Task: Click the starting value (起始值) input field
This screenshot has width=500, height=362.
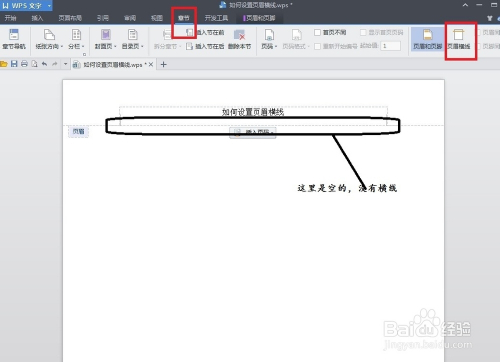Action: pos(391,46)
